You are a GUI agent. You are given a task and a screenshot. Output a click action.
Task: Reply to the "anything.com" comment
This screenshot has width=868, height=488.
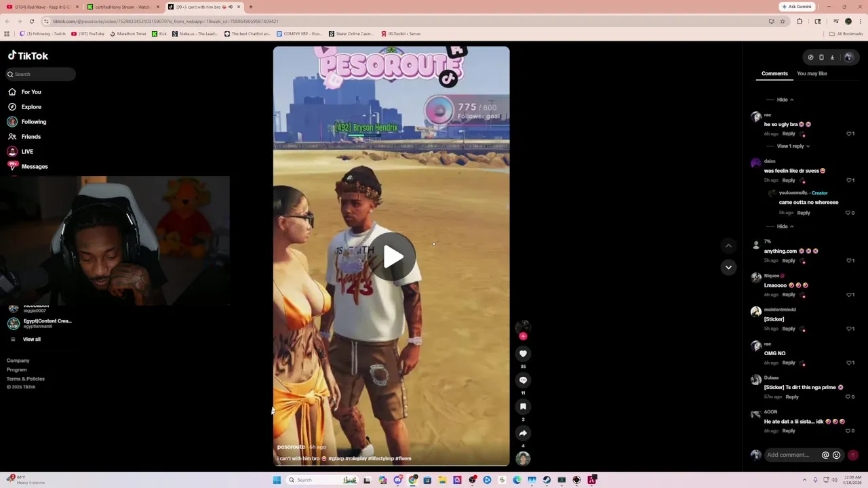(789, 260)
